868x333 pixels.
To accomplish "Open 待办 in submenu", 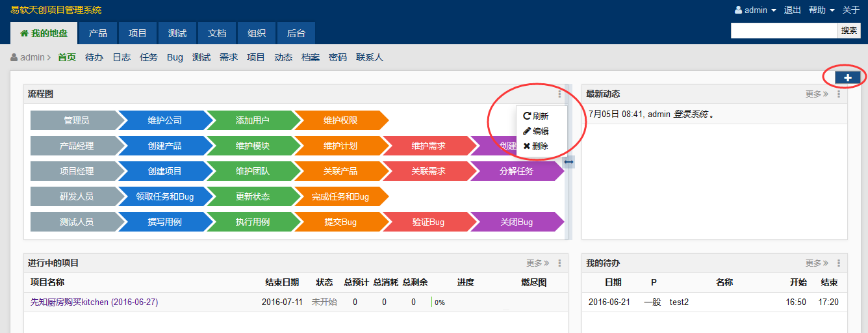I will (x=94, y=57).
